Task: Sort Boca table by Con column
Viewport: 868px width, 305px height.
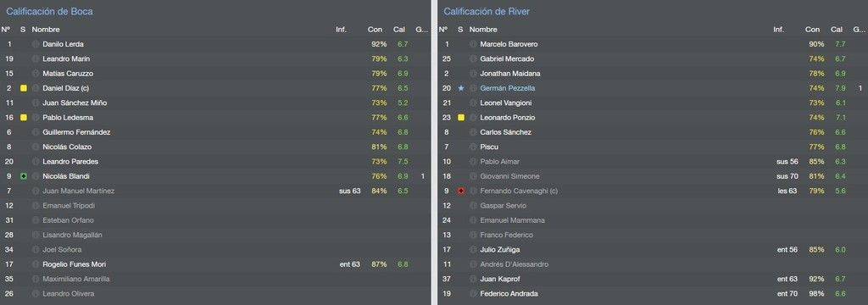Action: [375, 30]
